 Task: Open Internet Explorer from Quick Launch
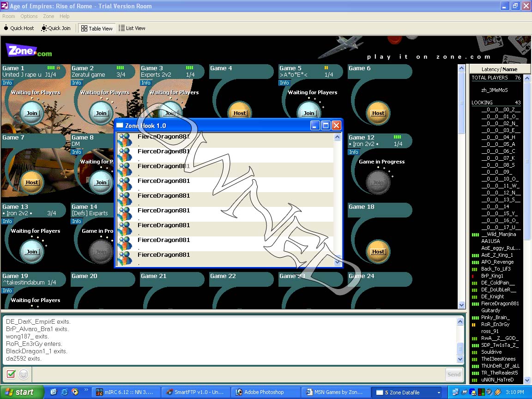[x=64, y=392]
